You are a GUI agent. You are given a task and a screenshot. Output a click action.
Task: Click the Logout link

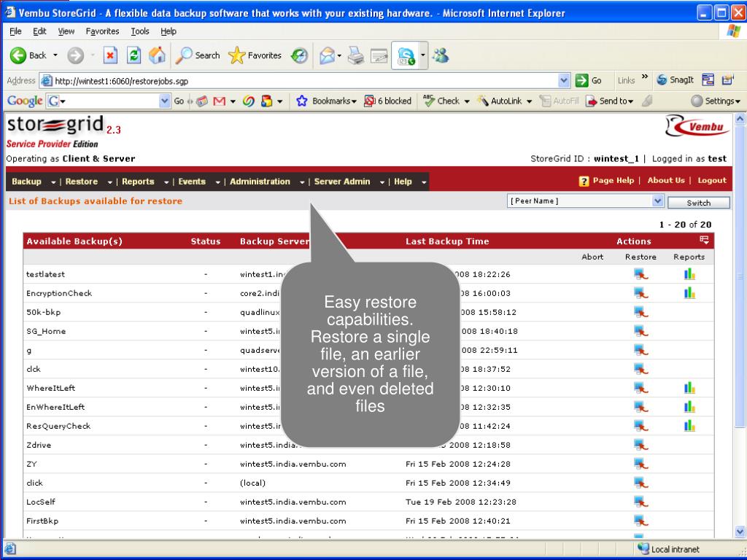click(x=712, y=181)
